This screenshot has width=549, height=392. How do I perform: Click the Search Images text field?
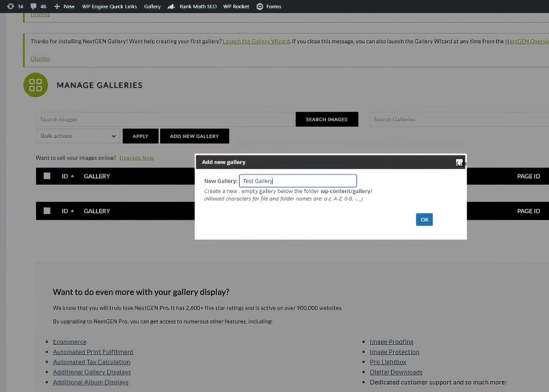coord(165,119)
